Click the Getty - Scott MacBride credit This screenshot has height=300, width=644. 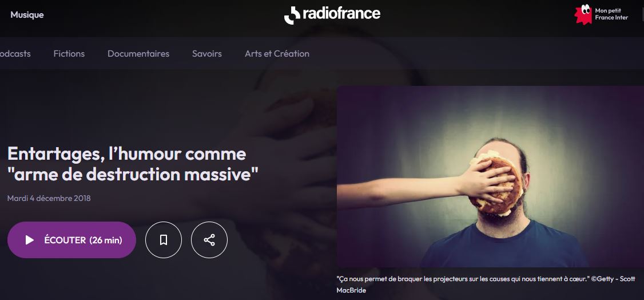(486, 285)
